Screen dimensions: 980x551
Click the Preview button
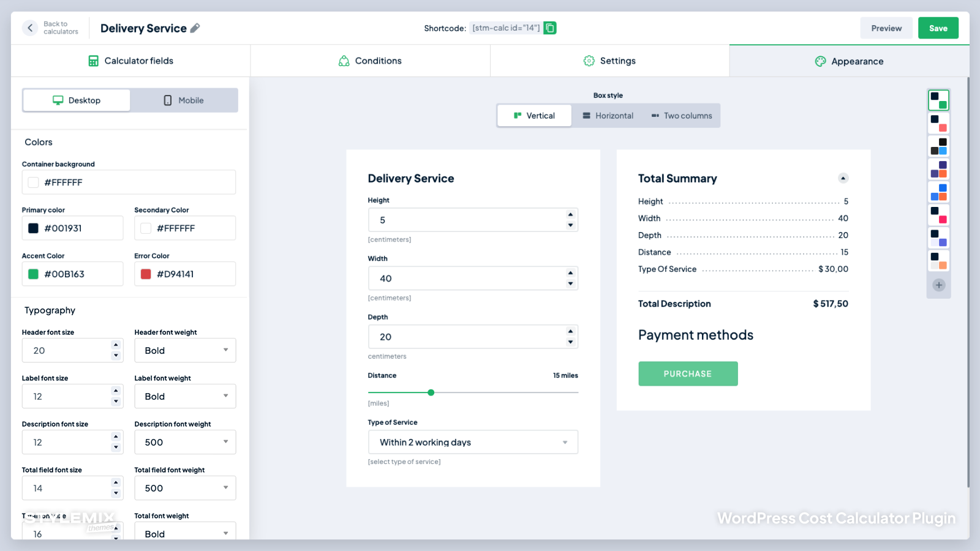point(886,28)
